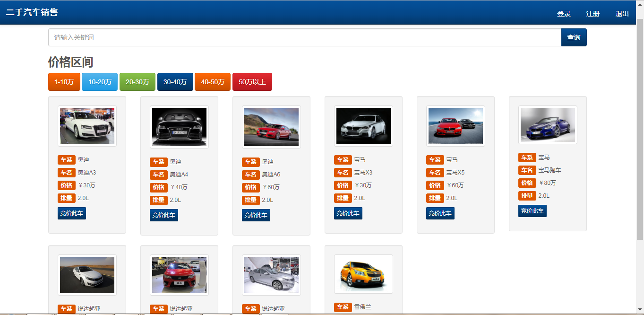Filter by 10-20万 price range
This screenshot has height=315, width=644.
click(x=100, y=82)
